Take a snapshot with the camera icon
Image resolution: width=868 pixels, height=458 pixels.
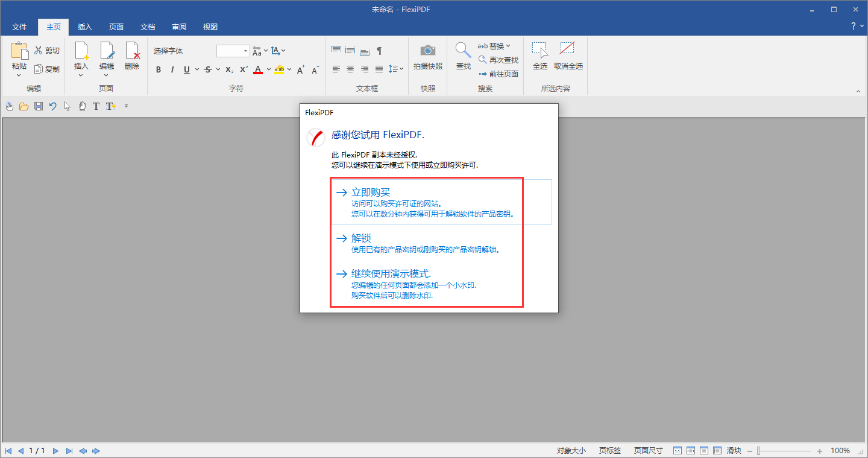(x=428, y=51)
